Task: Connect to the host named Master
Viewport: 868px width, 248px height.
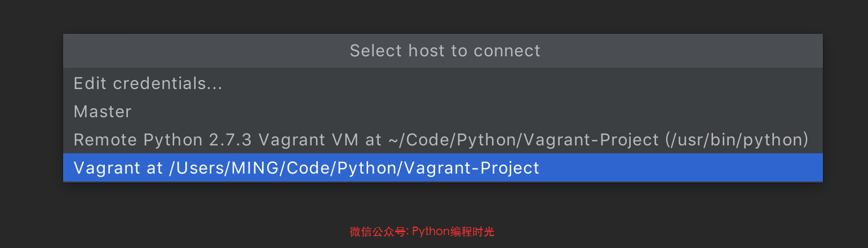Action: (103, 112)
